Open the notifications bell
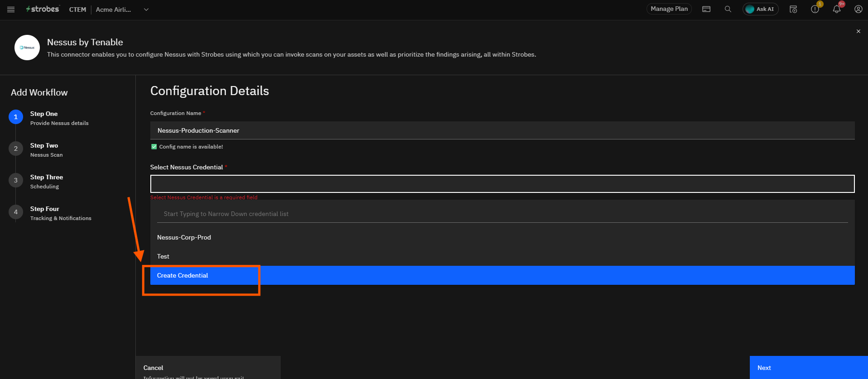This screenshot has width=868, height=379. [837, 9]
